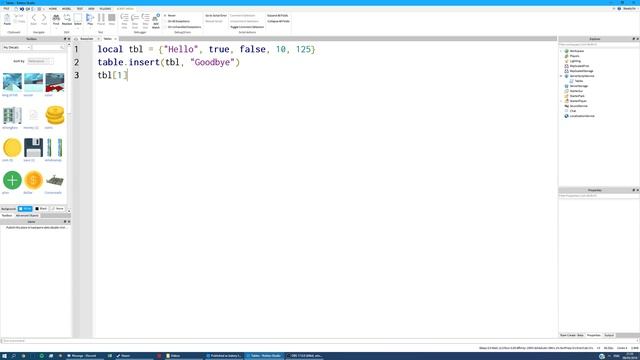Select the green plus decal thumbnail
The width and height of the screenshot is (640, 360).
[x=12, y=180]
